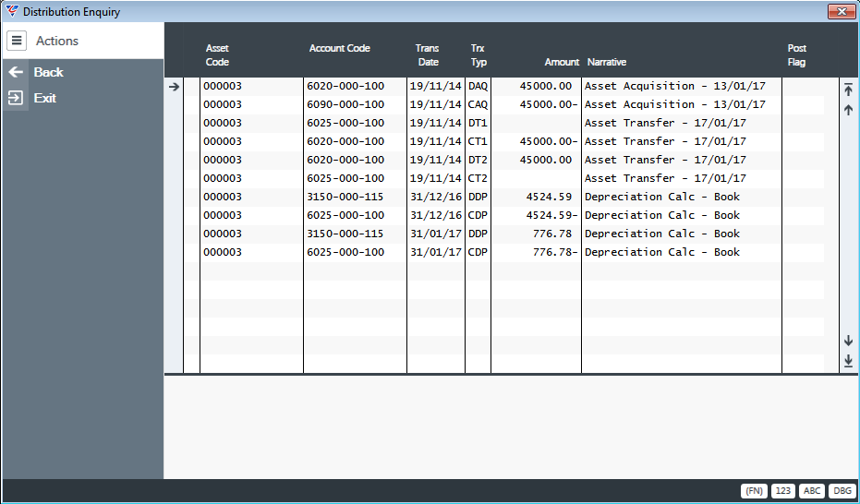Click the Trans Date column header
This screenshot has height=504, width=860.
click(428, 54)
